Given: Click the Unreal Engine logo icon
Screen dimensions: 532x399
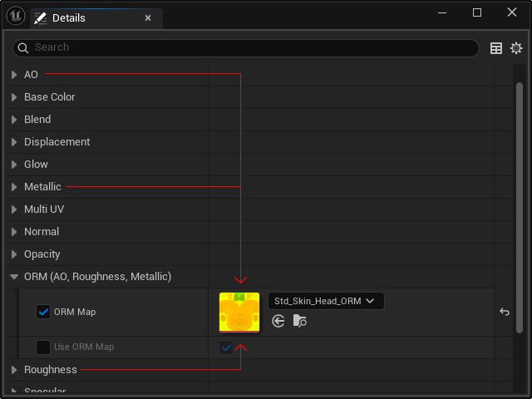Looking at the screenshot, I should click(14, 16).
